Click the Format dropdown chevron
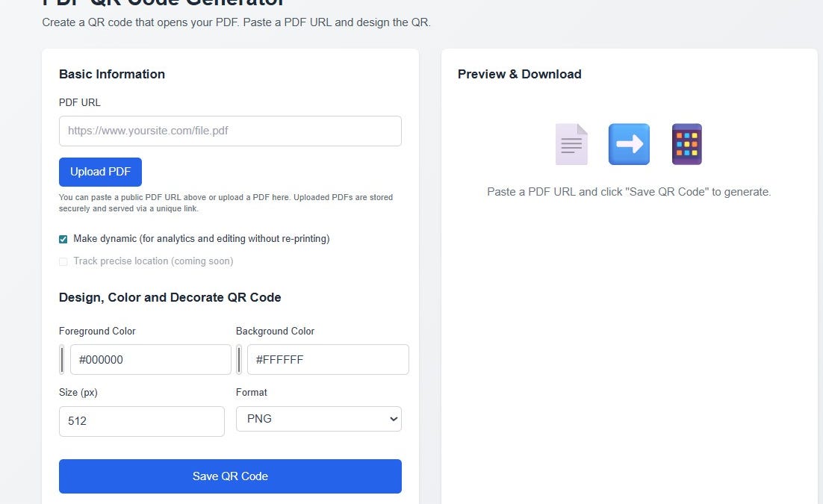The width and height of the screenshot is (823, 504). click(394, 419)
